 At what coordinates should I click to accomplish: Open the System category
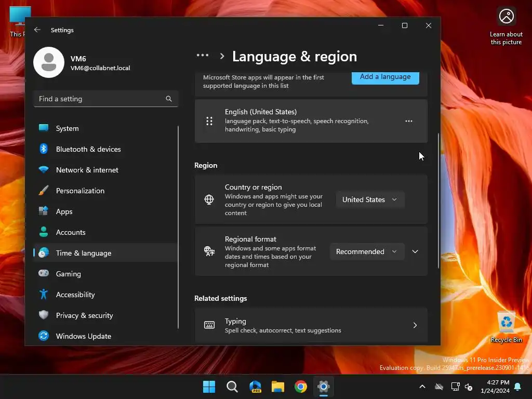tap(105, 128)
